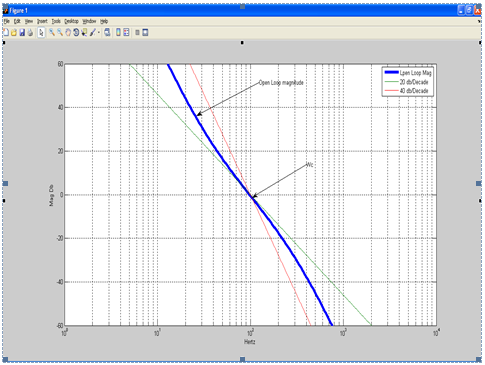
Task: Hide plot tools icon
Action: (x=137, y=32)
